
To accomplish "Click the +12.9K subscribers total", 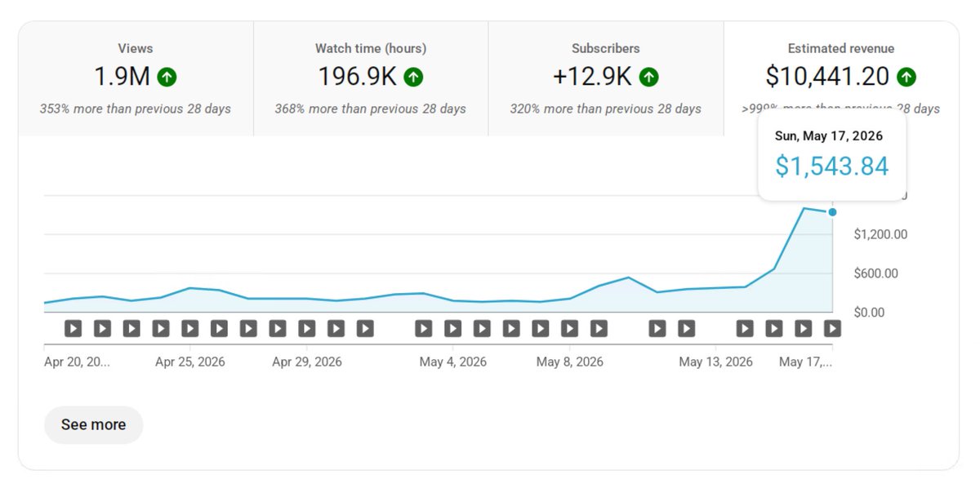I will (x=593, y=77).
